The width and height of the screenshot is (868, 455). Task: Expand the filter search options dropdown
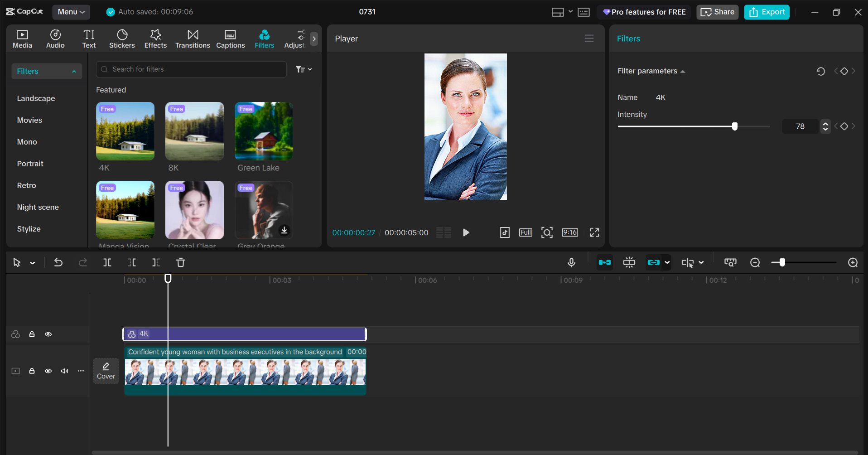[x=303, y=69]
